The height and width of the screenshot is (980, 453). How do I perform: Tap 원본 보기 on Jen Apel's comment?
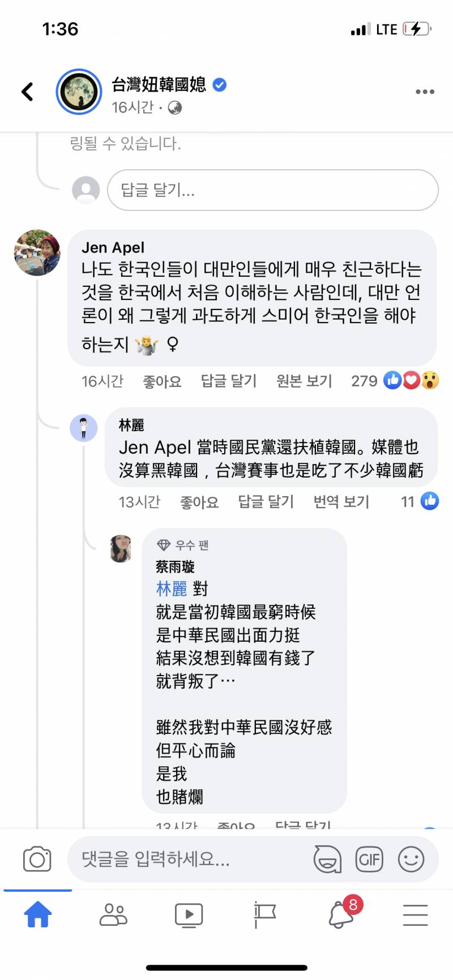click(304, 380)
